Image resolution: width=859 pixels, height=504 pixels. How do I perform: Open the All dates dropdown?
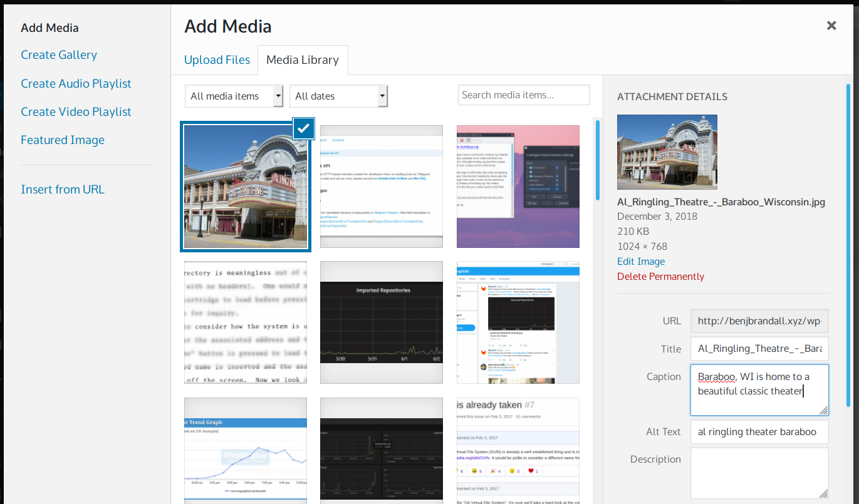click(x=338, y=96)
